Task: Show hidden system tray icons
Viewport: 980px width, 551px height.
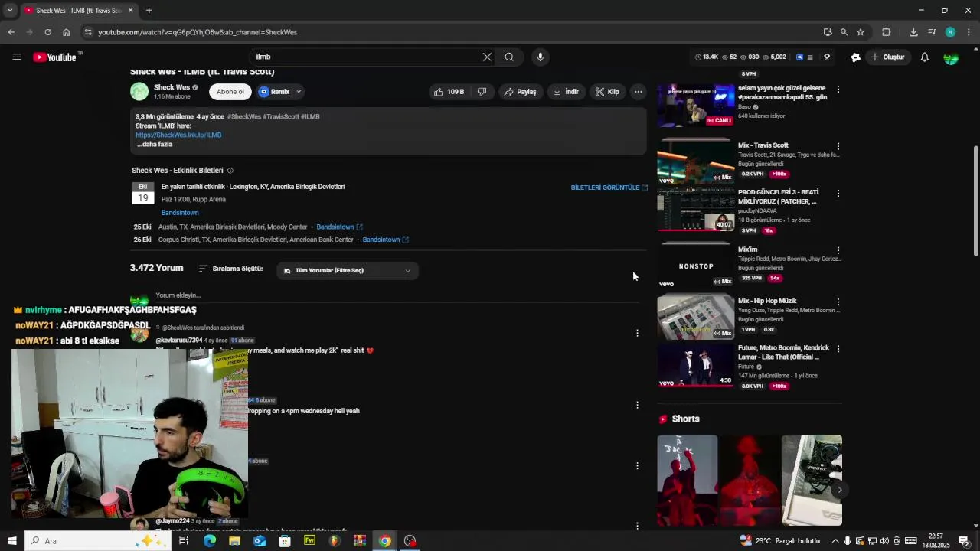Action: (835, 541)
